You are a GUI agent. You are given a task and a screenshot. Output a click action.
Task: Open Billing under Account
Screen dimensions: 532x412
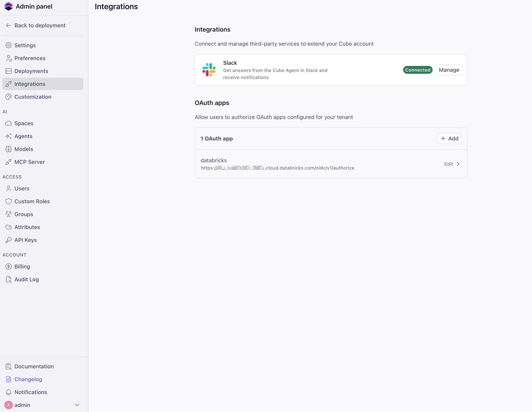[43, 266]
